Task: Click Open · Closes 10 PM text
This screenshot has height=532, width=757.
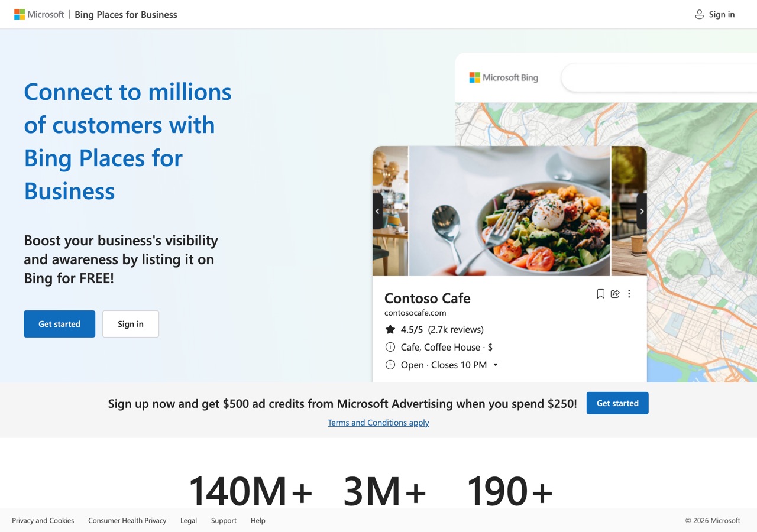Action: point(444,365)
